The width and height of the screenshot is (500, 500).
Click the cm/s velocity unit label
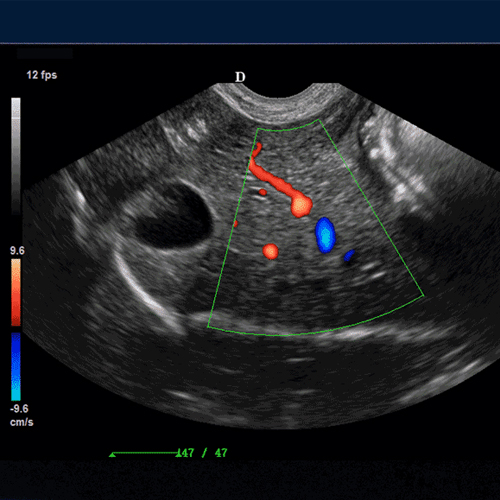(22, 422)
